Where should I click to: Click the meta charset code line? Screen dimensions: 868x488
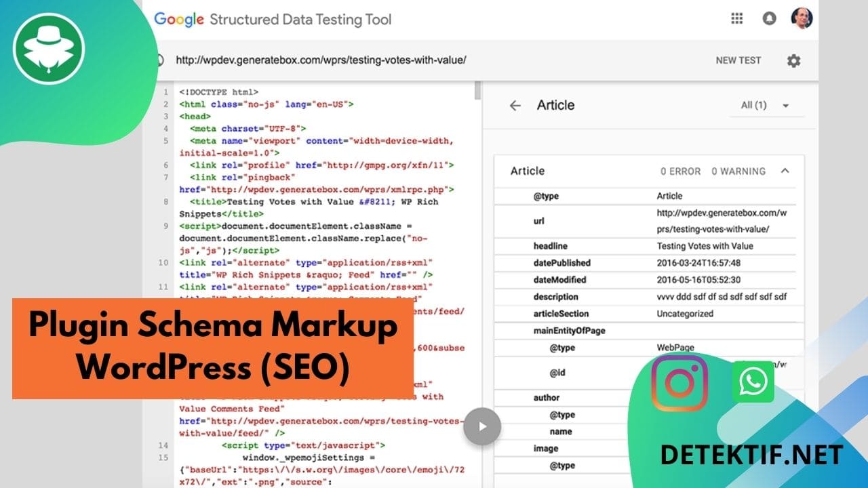pyautogui.click(x=248, y=129)
